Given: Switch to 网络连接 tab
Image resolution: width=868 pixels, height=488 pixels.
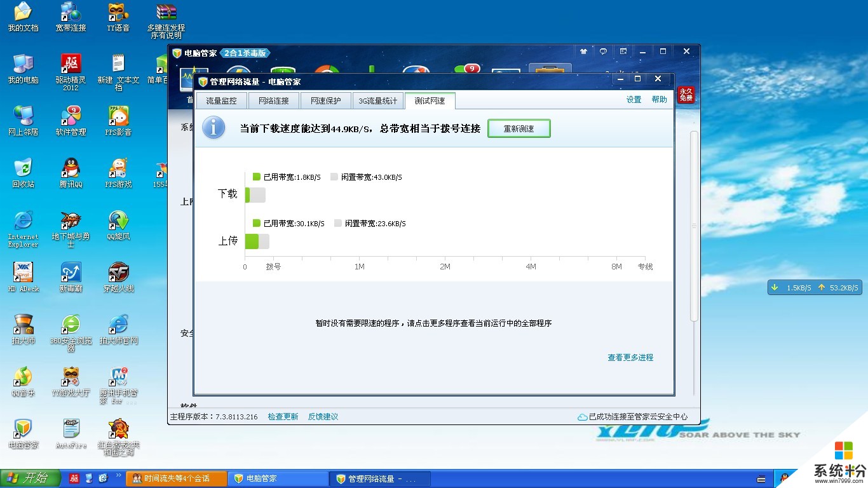Looking at the screenshot, I should (x=273, y=100).
